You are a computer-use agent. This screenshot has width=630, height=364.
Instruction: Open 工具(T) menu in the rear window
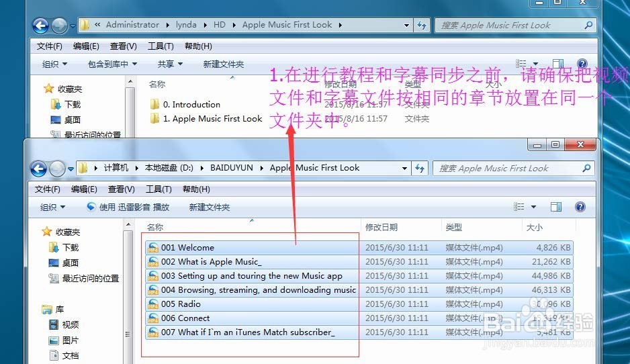point(161,46)
